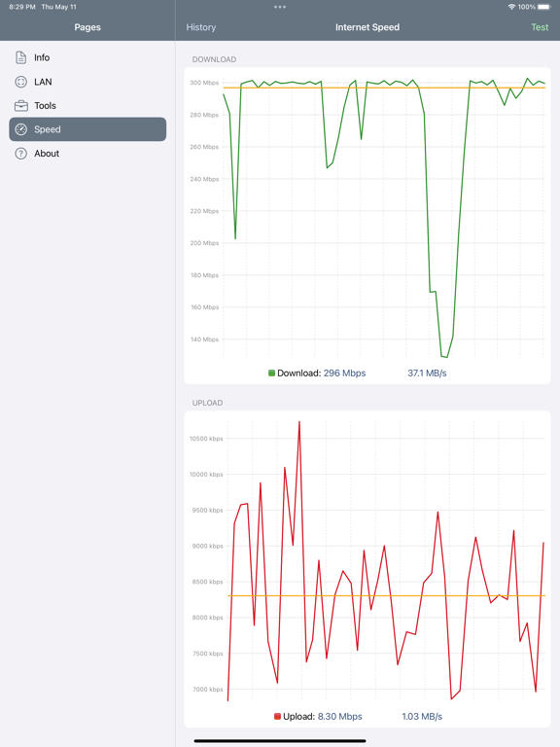This screenshot has width=560, height=747.
Task: Tap the 7000 kbps axis label
Action: [x=208, y=690]
